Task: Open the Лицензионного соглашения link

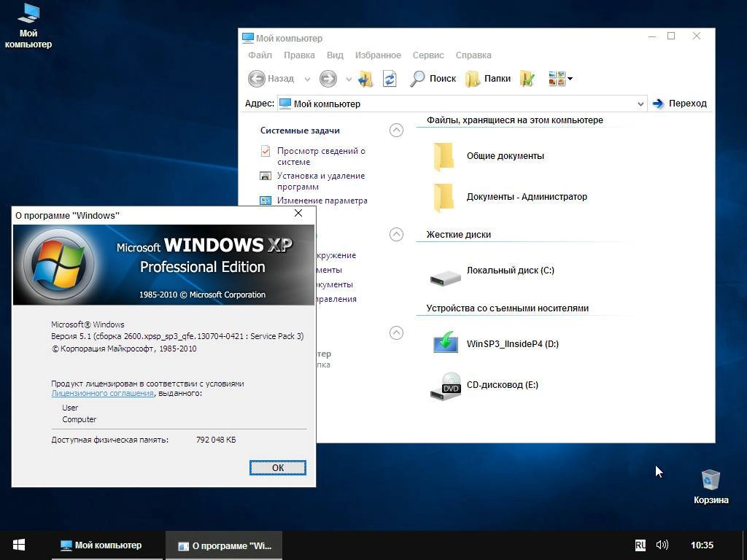Action: 102,393
